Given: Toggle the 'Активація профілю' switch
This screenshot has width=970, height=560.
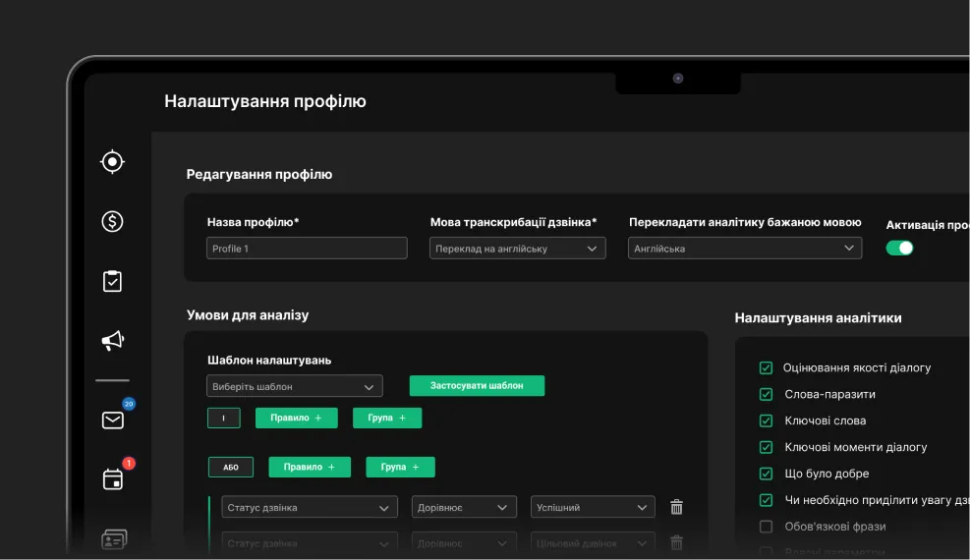Looking at the screenshot, I should pos(899,249).
